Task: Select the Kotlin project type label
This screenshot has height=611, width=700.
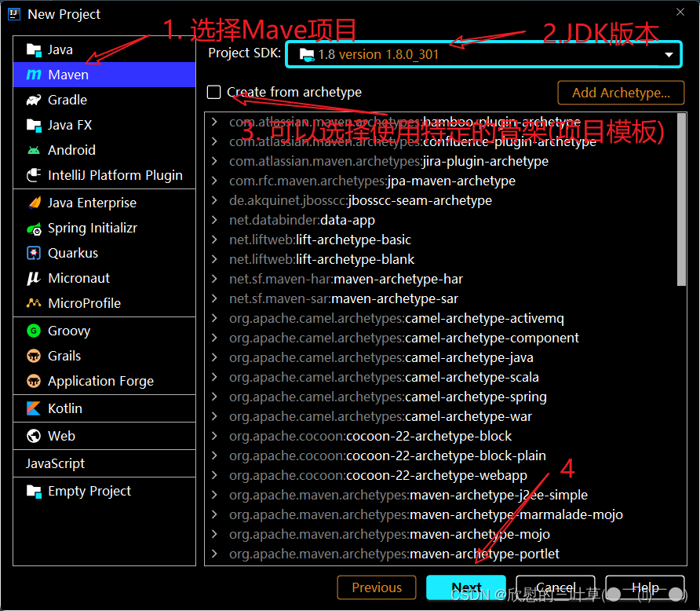Action: click(65, 408)
